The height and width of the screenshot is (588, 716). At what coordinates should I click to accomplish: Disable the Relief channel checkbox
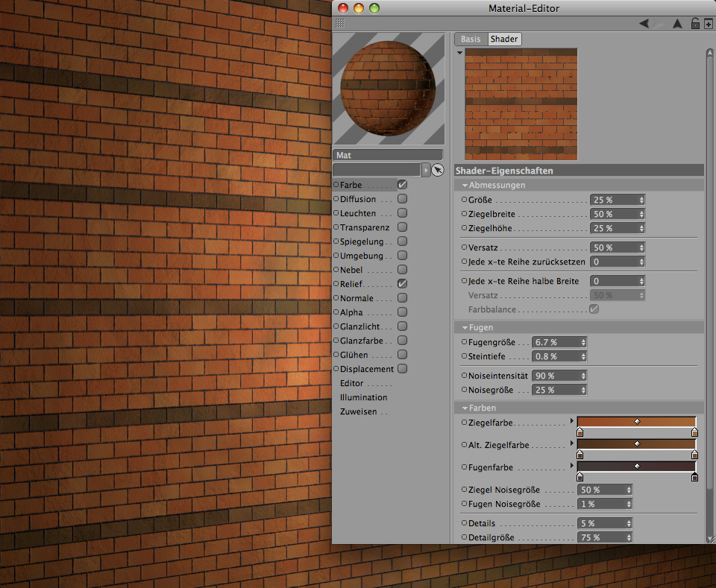coord(402,284)
